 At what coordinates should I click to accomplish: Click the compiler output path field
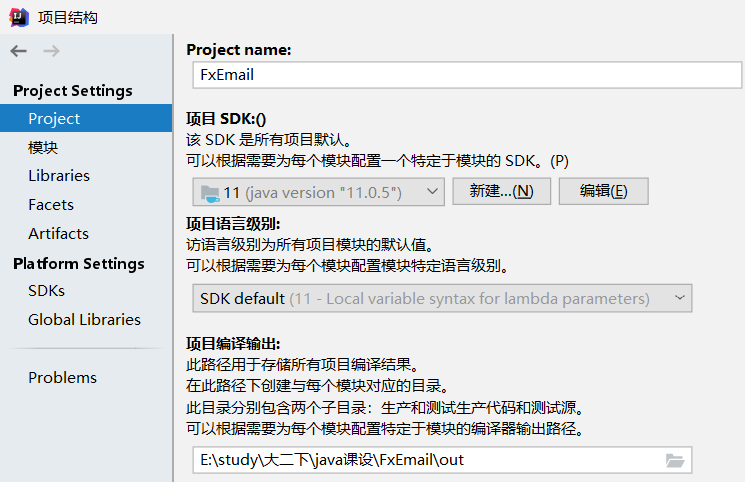[425, 460]
